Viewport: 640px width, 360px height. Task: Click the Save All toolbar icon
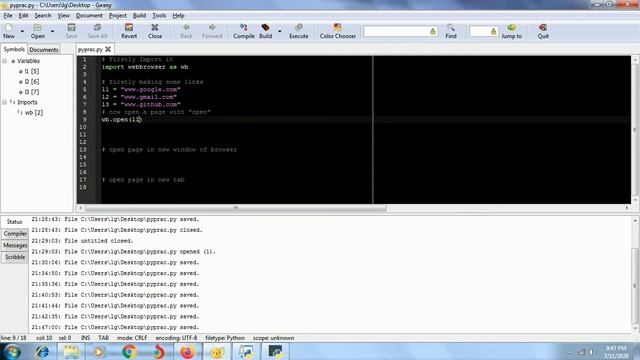coord(97,31)
